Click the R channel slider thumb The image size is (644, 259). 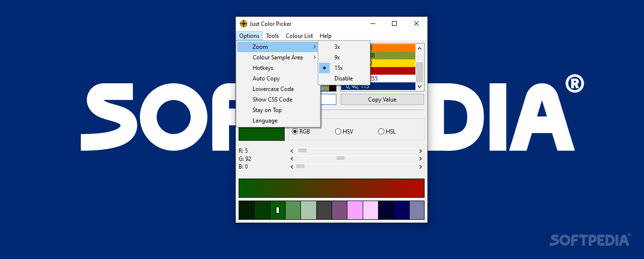[302, 150]
